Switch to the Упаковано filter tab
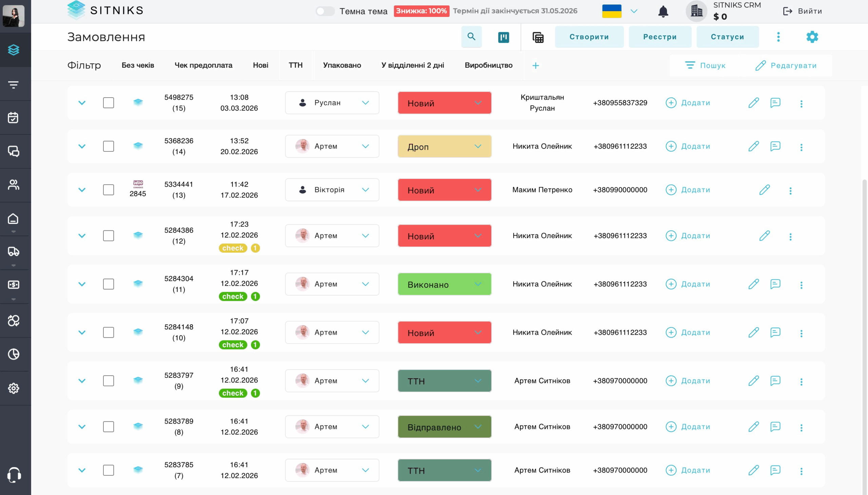 coord(342,65)
